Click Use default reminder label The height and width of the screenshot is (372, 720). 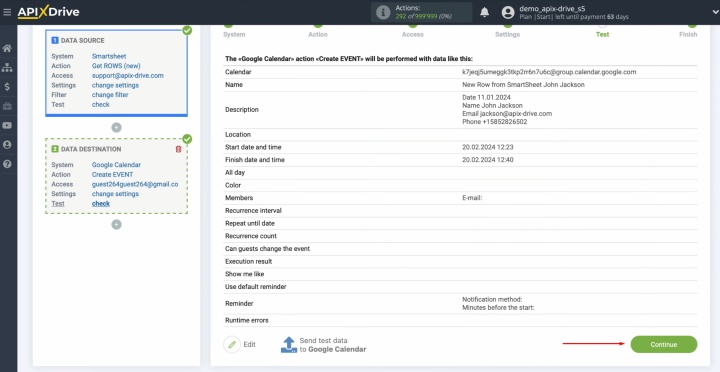(x=256, y=287)
